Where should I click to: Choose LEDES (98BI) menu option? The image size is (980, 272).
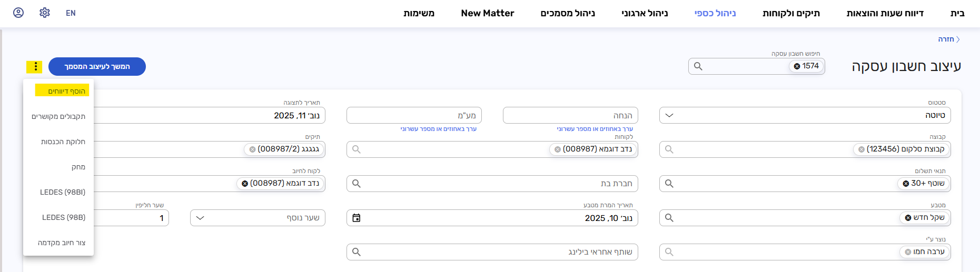pos(63,192)
